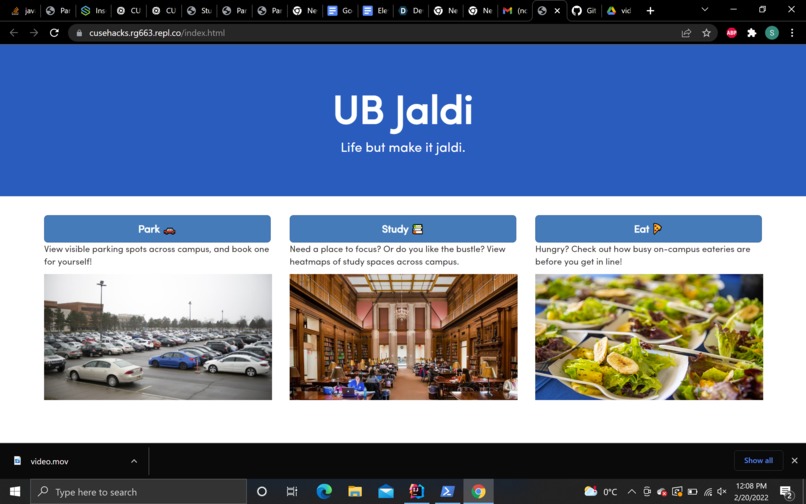806x504 pixels.
Task: Click the library study hall photo
Action: pyautogui.click(x=404, y=337)
